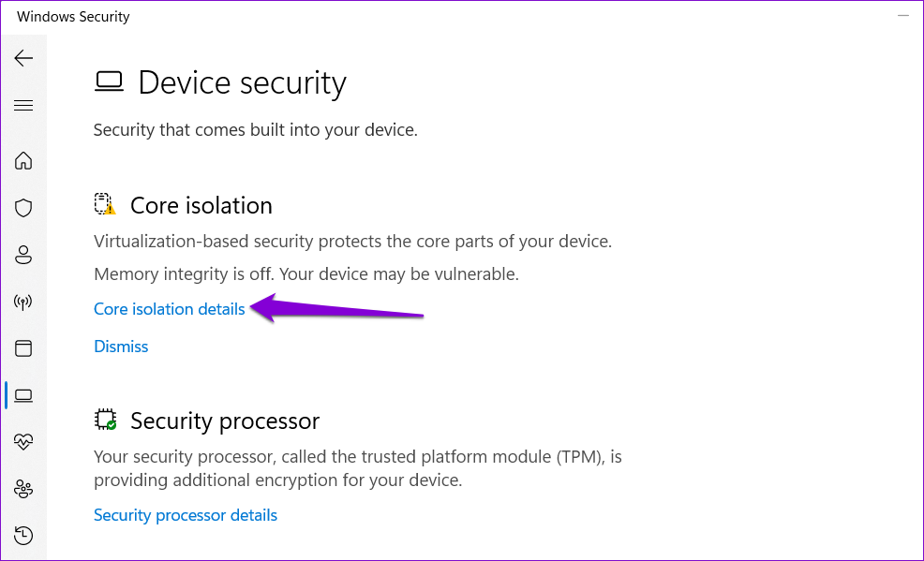Open Protection history clock icon
Image resolution: width=924 pixels, height=561 pixels.
23,535
